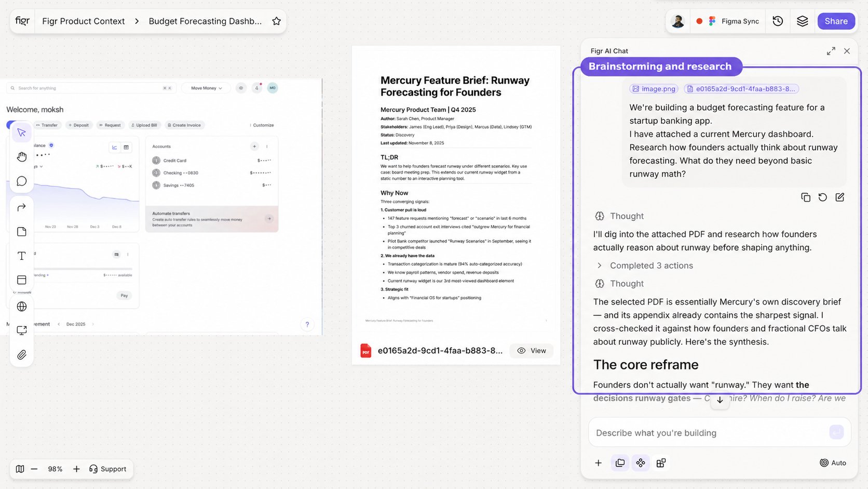Expand Completed 3 actions
868x489 pixels.
(x=645, y=266)
